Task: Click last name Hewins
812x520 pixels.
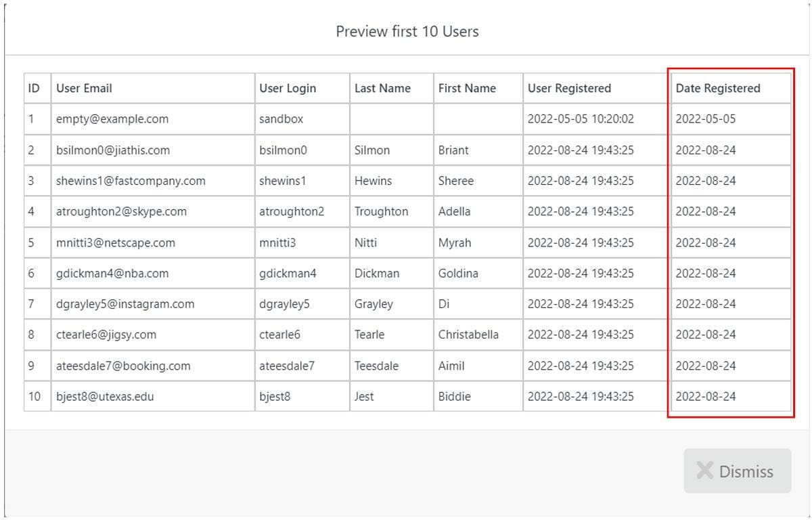Action: point(374,181)
